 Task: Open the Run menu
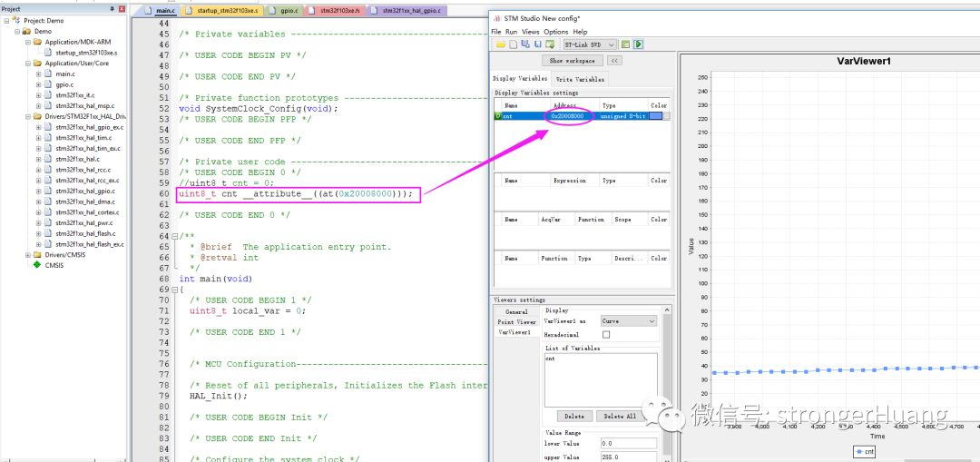[511, 32]
